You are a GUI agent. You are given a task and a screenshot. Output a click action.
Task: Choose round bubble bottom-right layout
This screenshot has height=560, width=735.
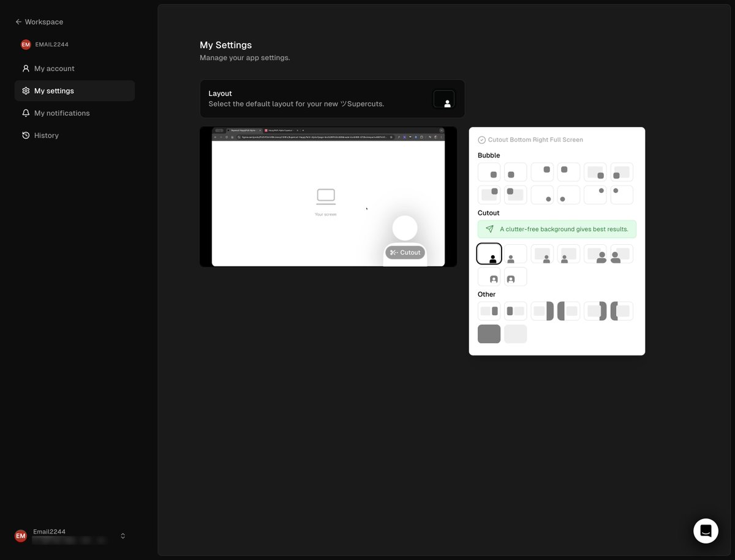coord(542,195)
